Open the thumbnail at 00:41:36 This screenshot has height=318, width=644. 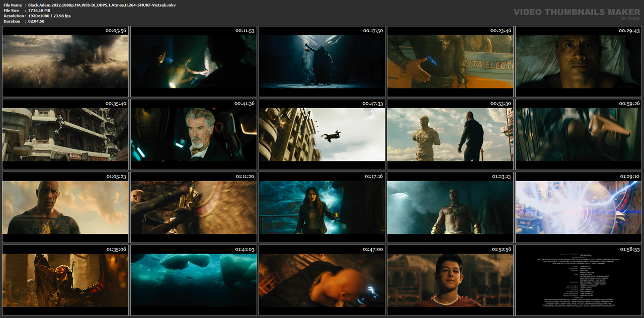coord(194,134)
